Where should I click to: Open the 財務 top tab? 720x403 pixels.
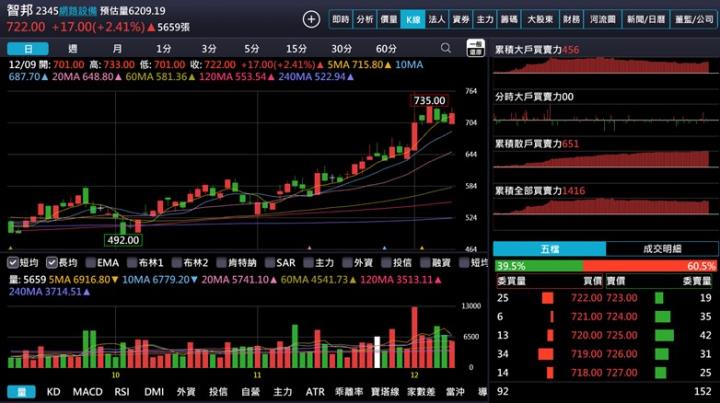(571, 19)
